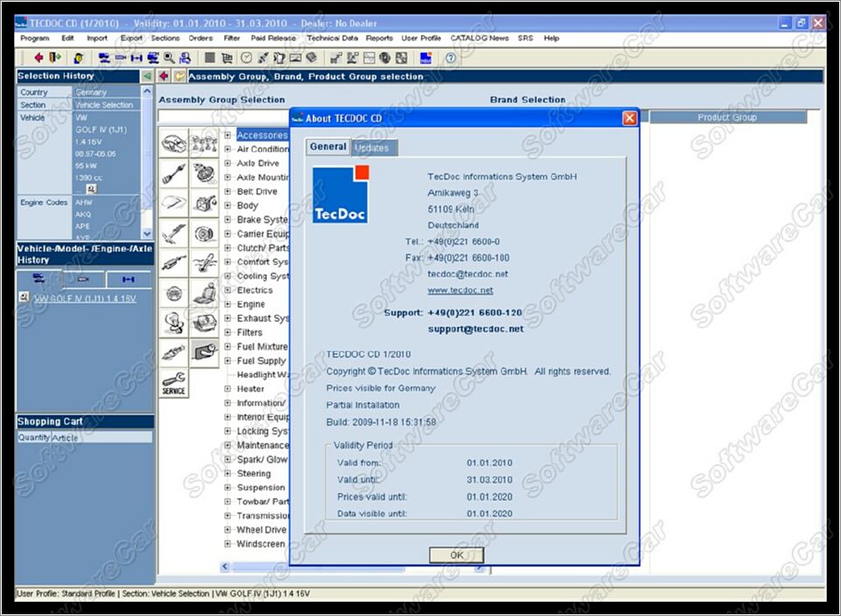Viewport: 841px width, 616px height.
Task: Click the Product Group column header
Action: [x=727, y=117]
